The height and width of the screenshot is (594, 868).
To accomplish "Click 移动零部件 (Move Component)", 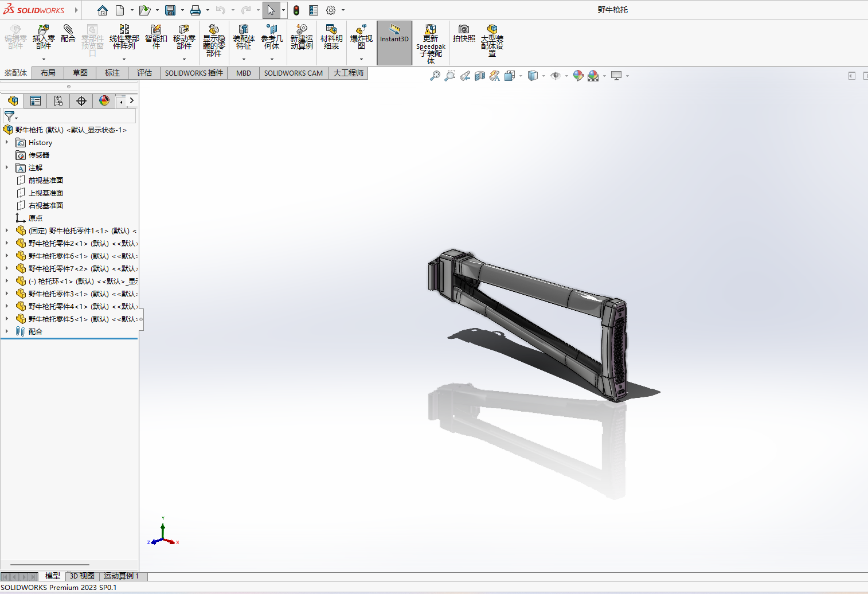I will point(184,38).
